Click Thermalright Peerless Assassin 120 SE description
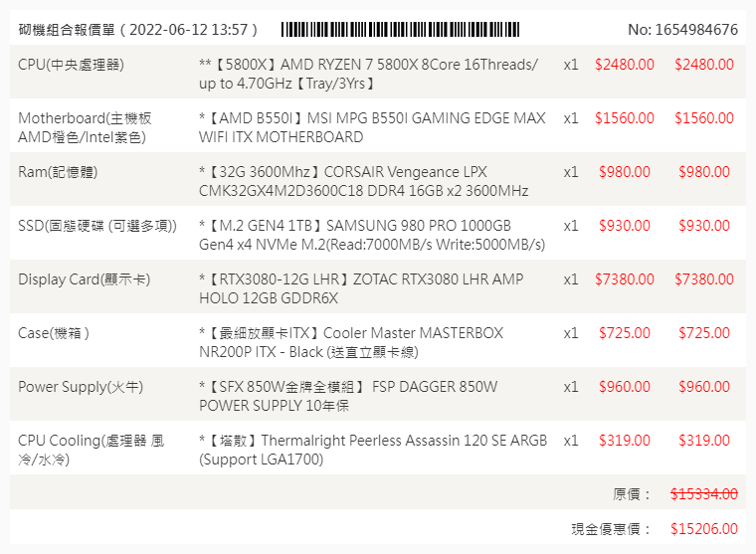This screenshot has width=756, height=554. coord(373,450)
